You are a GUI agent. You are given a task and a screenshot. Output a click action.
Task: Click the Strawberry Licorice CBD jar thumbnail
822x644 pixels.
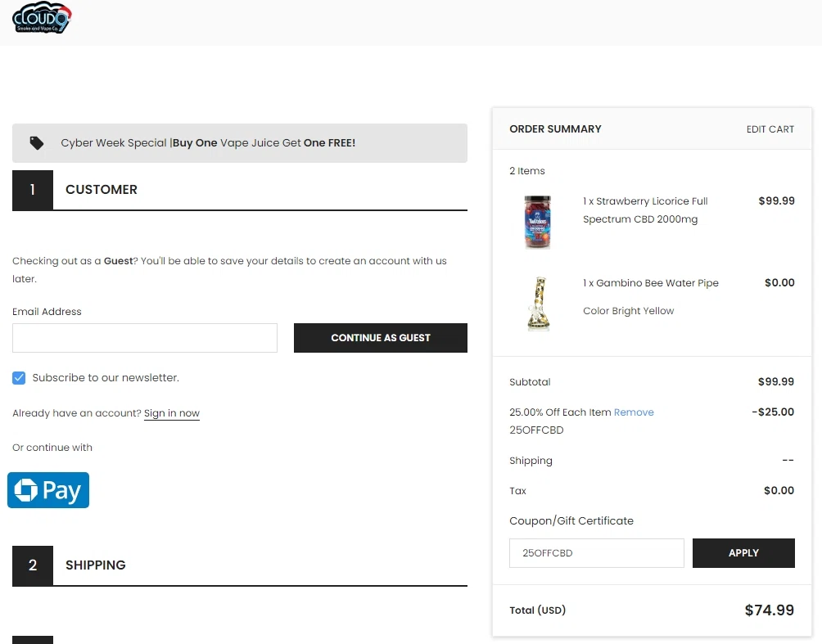[538, 222]
